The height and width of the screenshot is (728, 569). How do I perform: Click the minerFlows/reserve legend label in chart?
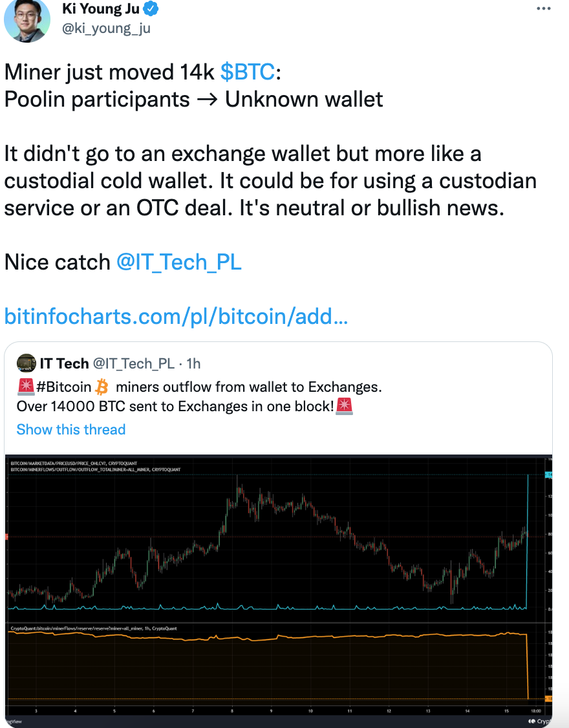(94, 628)
